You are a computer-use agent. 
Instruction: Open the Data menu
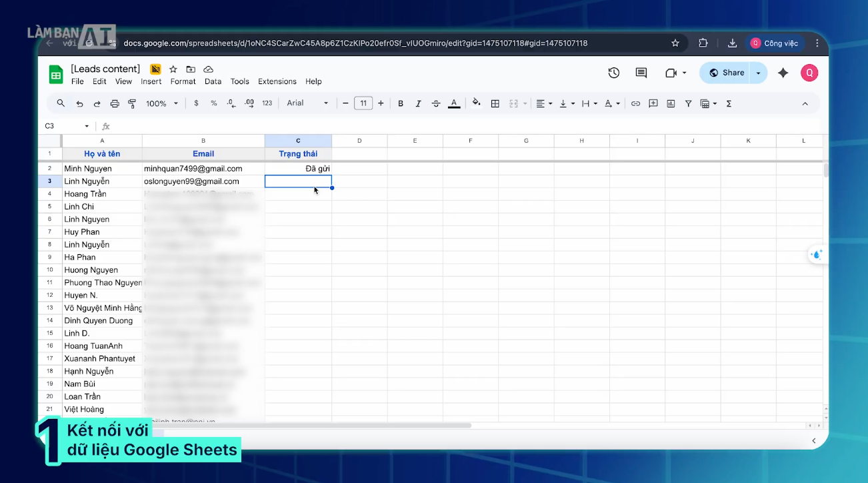click(213, 81)
